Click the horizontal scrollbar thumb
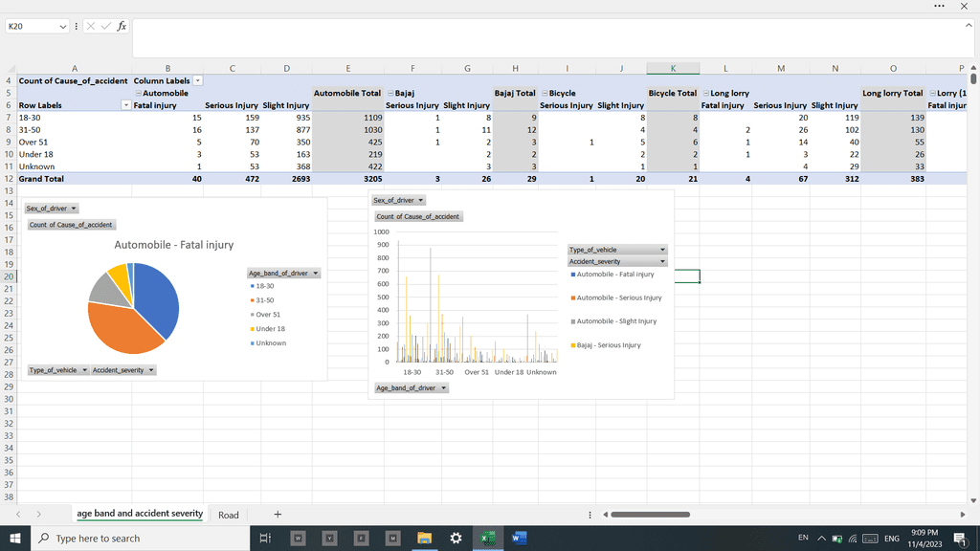 tap(650, 515)
